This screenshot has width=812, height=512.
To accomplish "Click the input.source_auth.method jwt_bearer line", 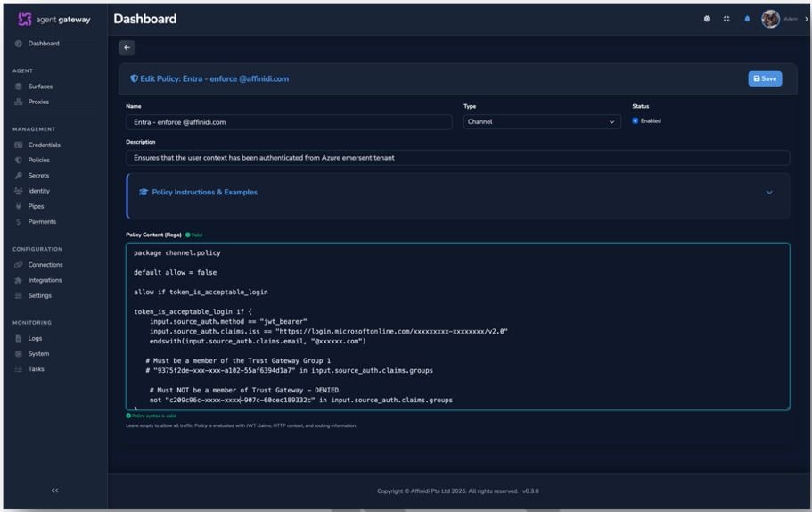I will point(228,322).
